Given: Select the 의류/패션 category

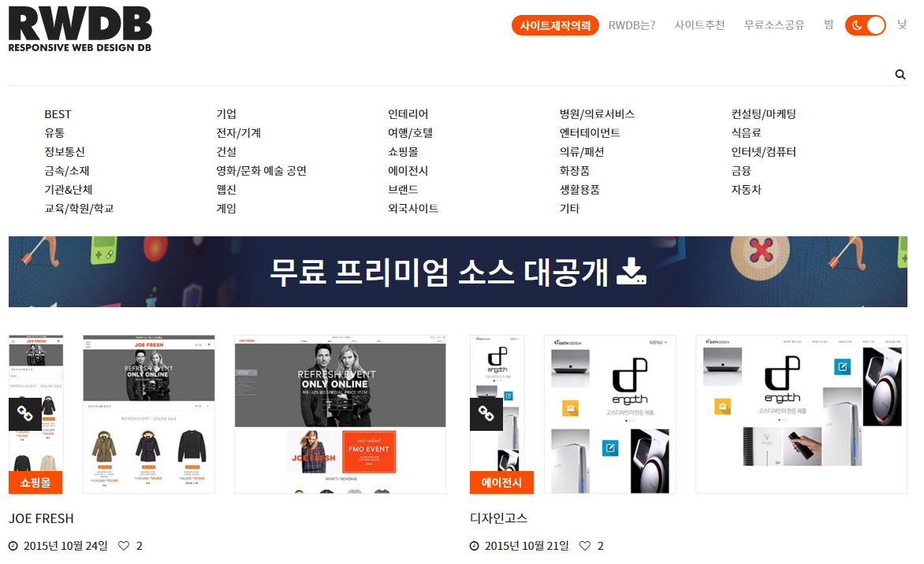Looking at the screenshot, I should 582,152.
